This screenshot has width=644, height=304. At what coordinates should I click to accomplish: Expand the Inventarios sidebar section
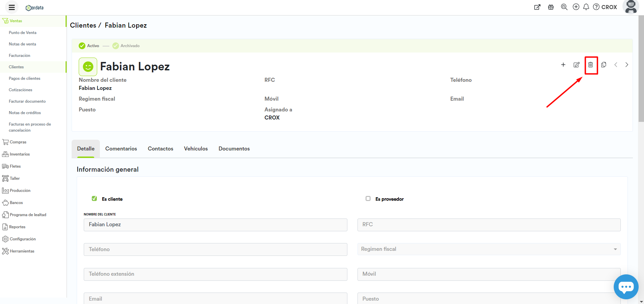coord(20,154)
